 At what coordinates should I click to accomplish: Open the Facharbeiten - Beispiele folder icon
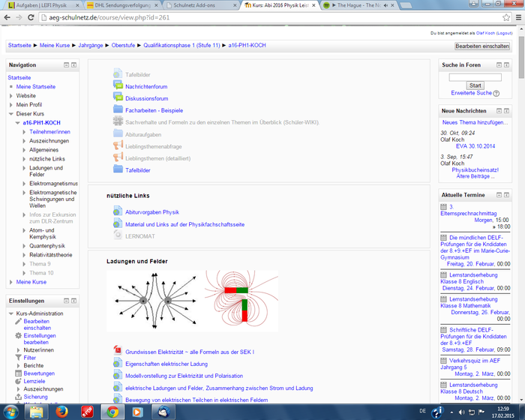click(x=118, y=109)
